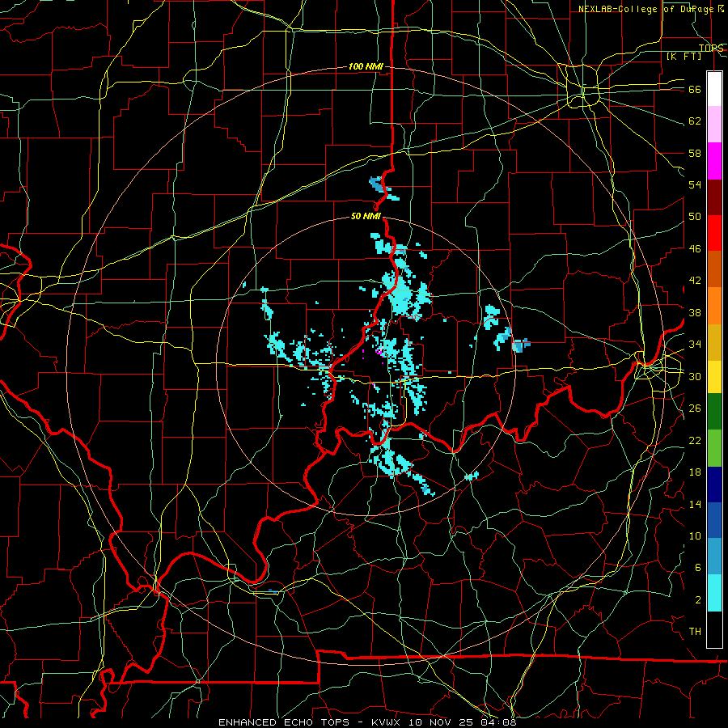Click the dark green legend swatch

pyautogui.click(x=714, y=412)
